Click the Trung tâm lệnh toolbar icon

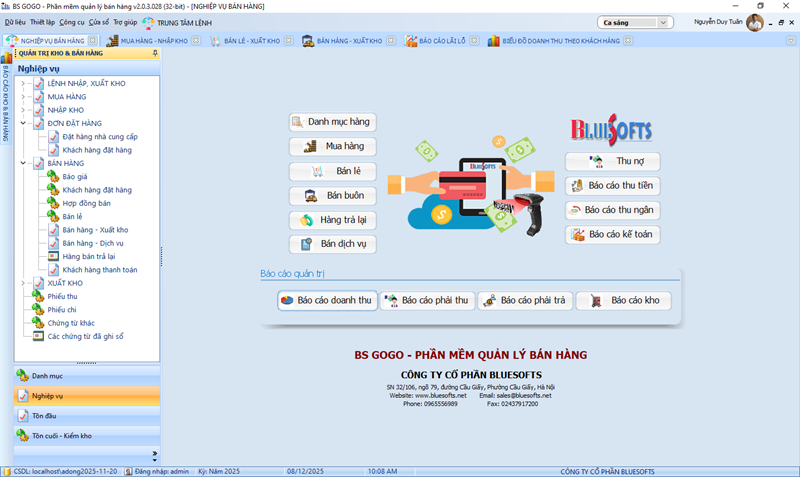point(148,21)
